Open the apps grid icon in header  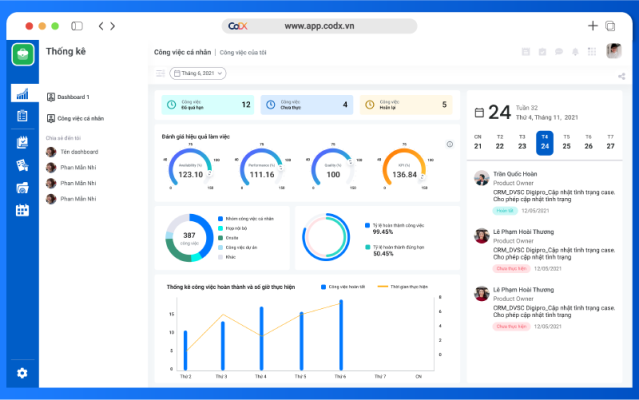592,52
